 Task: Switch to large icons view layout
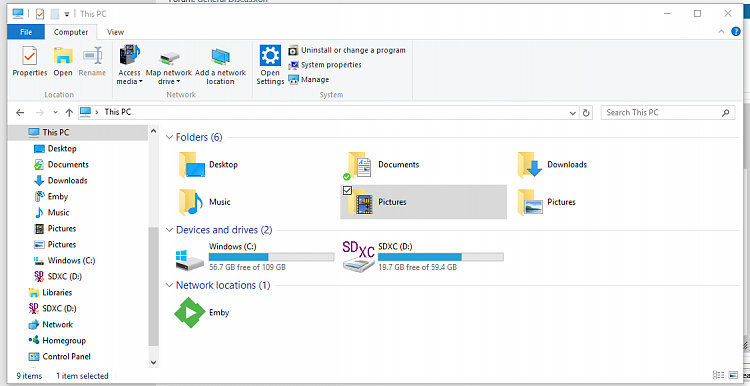[x=734, y=375]
